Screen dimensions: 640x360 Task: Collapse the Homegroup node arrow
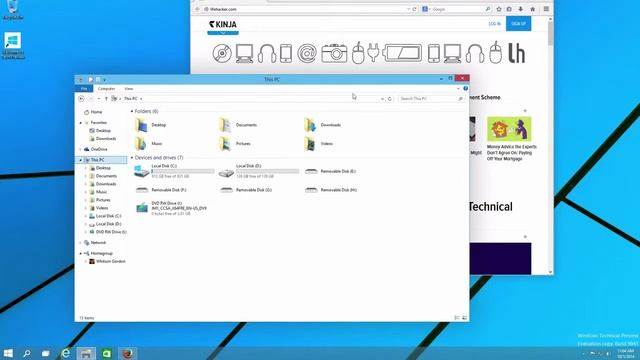tap(81, 253)
